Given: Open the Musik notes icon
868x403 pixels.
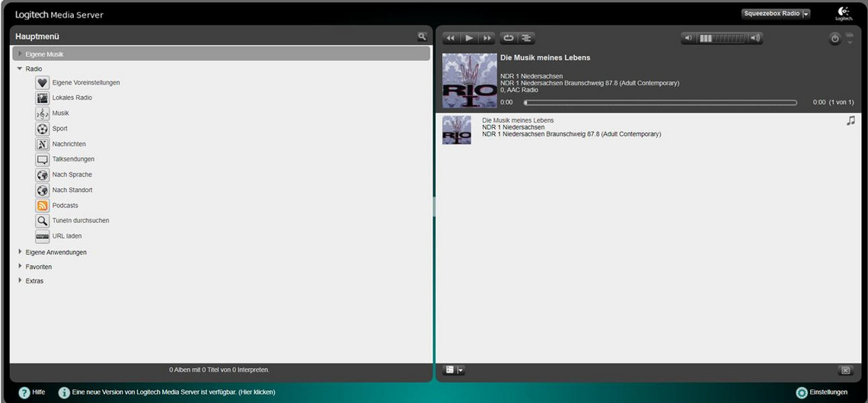Looking at the screenshot, I should coord(42,114).
